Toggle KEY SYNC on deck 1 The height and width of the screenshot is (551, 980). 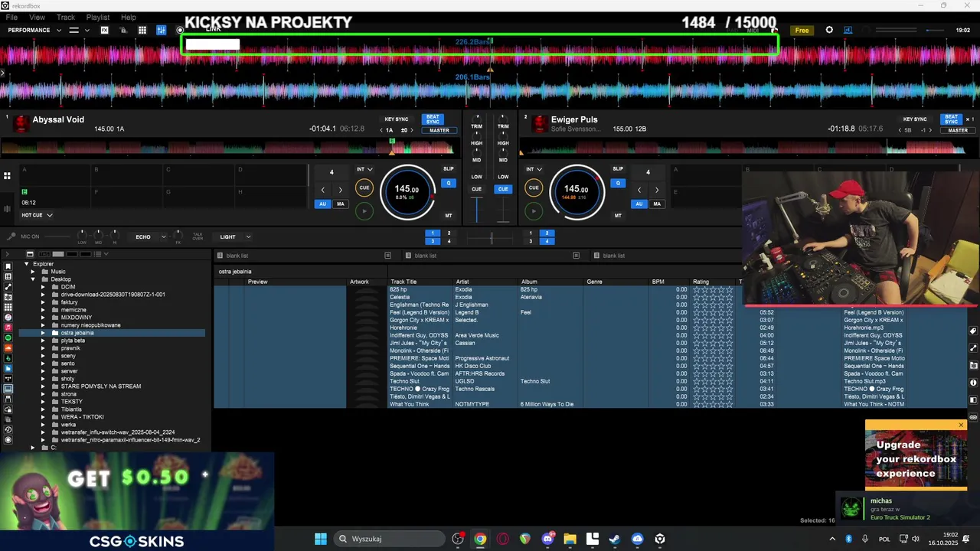pyautogui.click(x=397, y=119)
